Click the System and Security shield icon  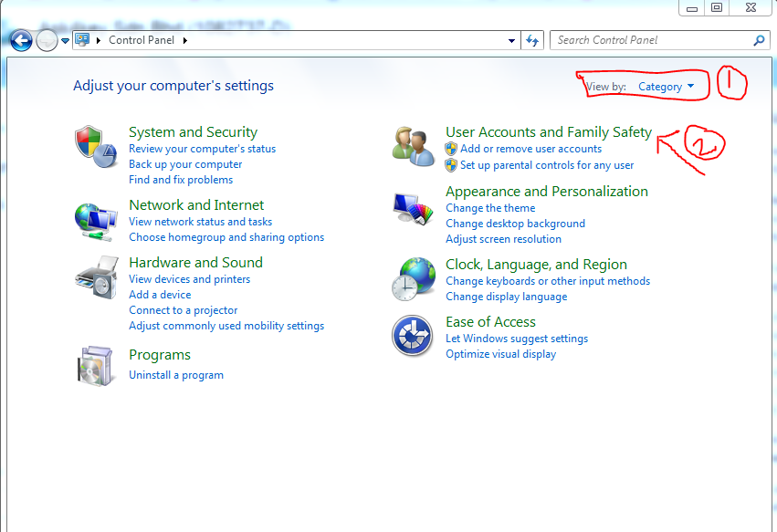coord(96,147)
